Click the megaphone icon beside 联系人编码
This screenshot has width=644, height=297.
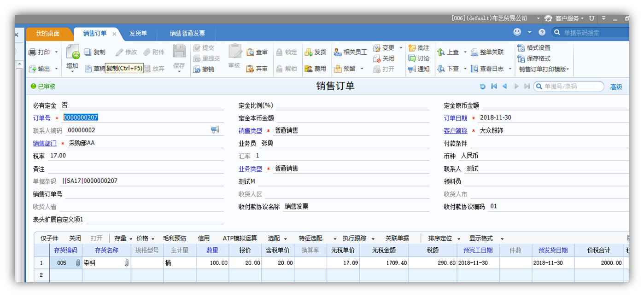click(x=215, y=130)
